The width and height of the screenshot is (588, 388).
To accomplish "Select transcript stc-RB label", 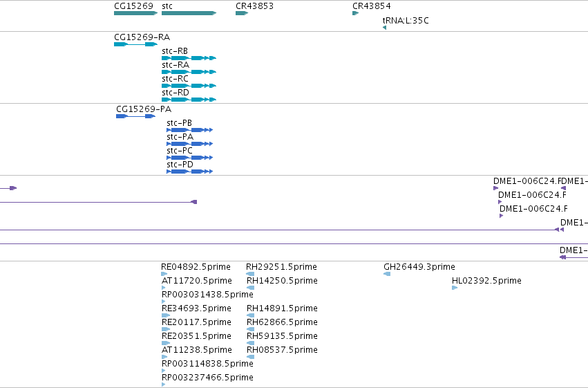I will coord(175,51).
